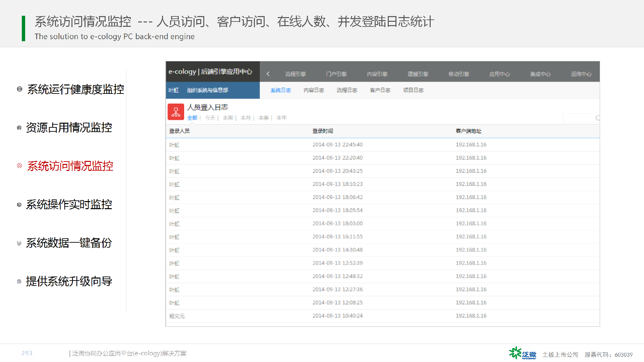Click the 叶虹 组织系统与信息部 user bar

[213, 90]
